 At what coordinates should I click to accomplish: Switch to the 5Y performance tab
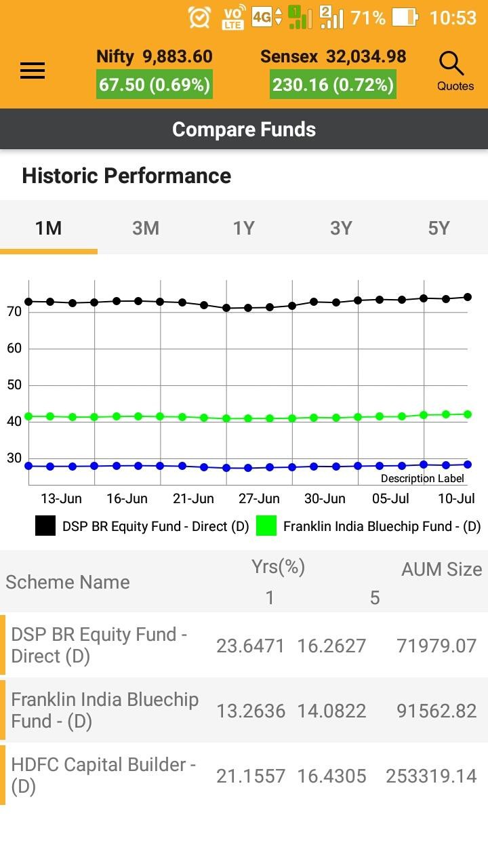(x=439, y=229)
